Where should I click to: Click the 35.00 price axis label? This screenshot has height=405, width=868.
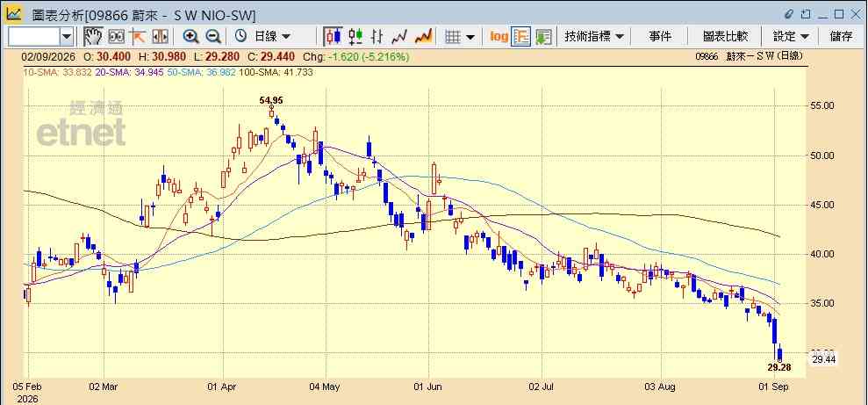pyautogui.click(x=822, y=304)
